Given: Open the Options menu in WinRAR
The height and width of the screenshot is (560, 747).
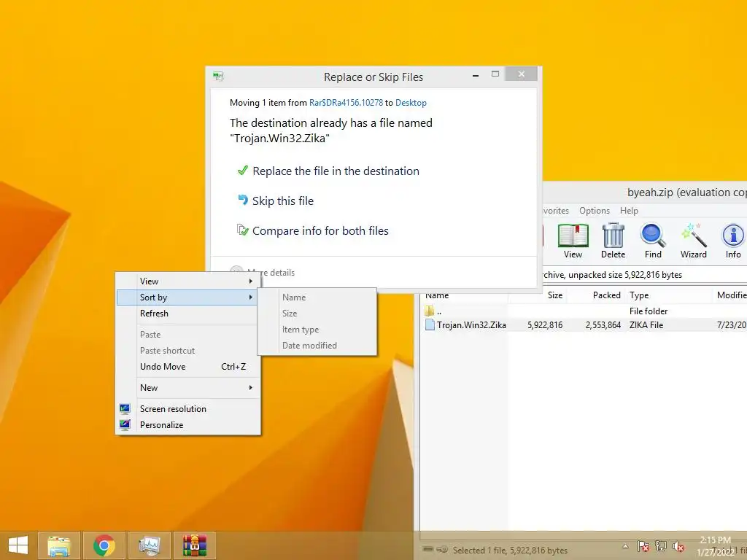Looking at the screenshot, I should 594,211.
